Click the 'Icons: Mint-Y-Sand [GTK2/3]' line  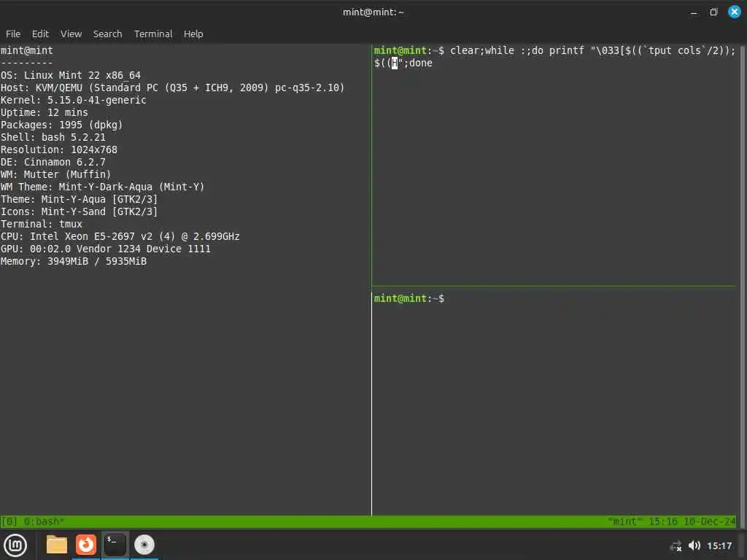click(x=79, y=211)
